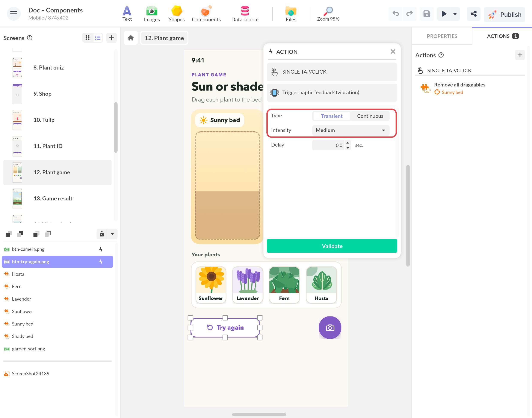Click the undo arrow
The width and height of the screenshot is (532, 418).
coord(396,14)
